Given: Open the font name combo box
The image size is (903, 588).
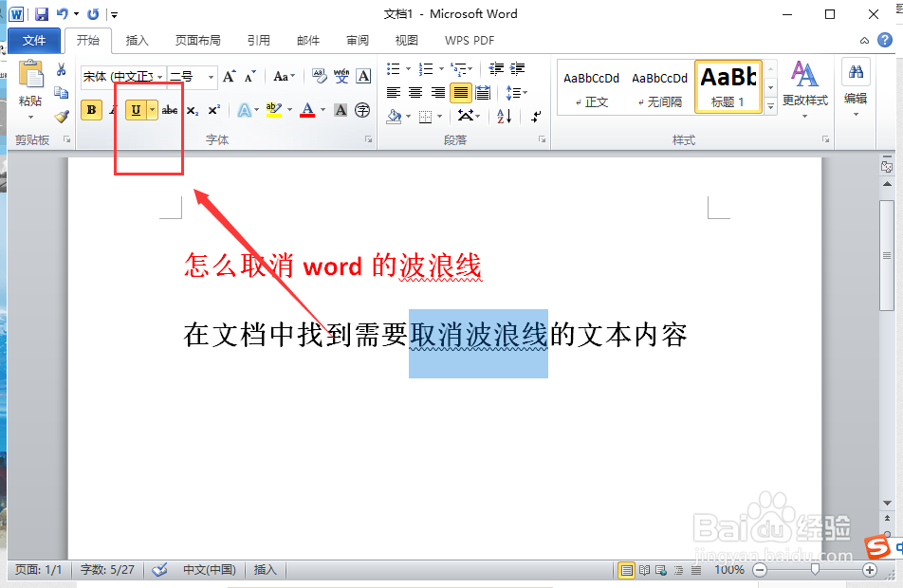Looking at the screenshot, I should click(x=123, y=77).
